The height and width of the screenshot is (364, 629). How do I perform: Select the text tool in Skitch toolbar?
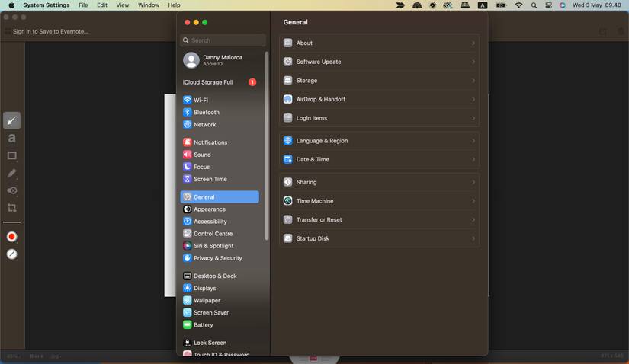[x=11, y=139]
